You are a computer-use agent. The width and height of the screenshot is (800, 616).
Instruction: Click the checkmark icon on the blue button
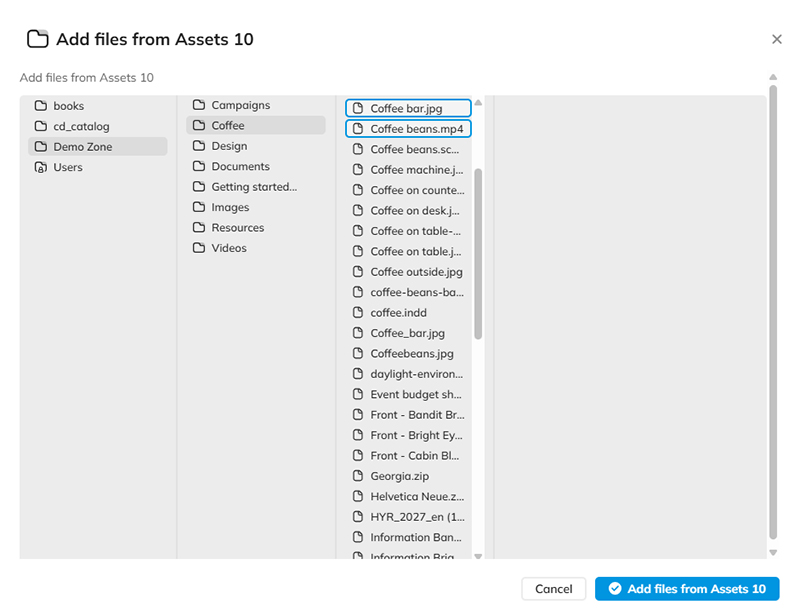point(615,589)
